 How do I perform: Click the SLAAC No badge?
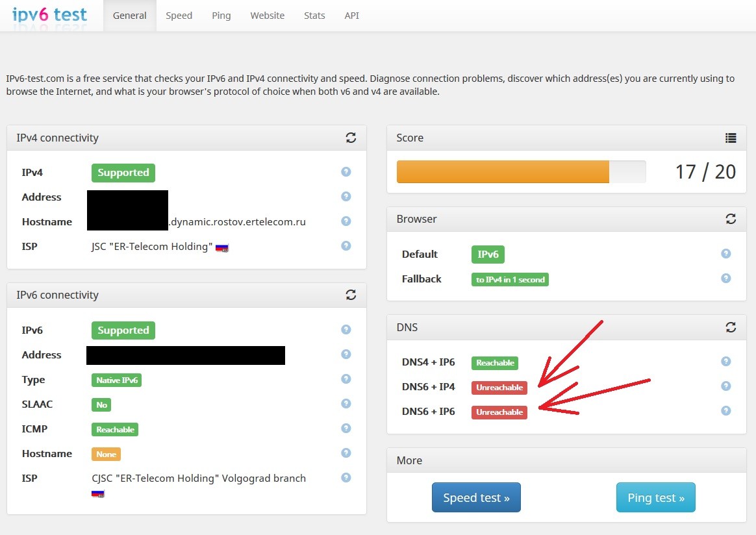click(x=101, y=405)
